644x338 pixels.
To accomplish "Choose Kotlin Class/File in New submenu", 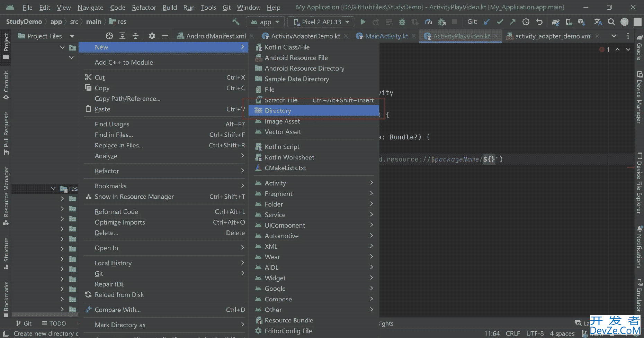I will 314,47.
